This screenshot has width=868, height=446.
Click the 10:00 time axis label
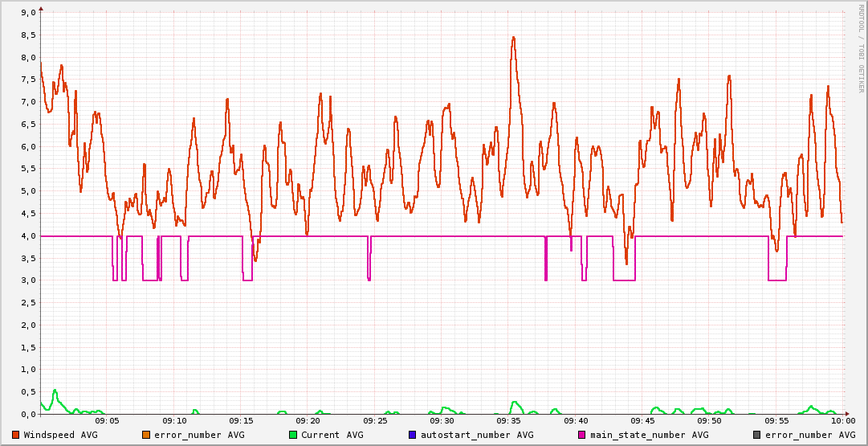coord(842,420)
